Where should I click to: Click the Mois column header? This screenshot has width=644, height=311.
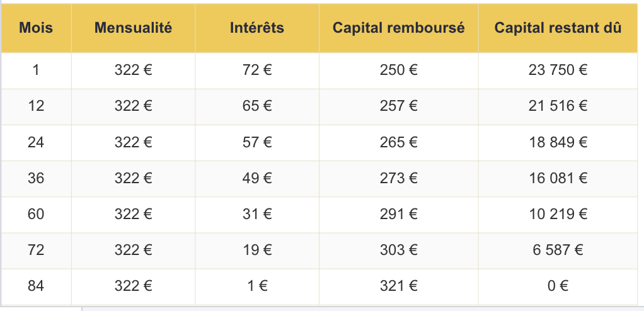[x=36, y=28]
